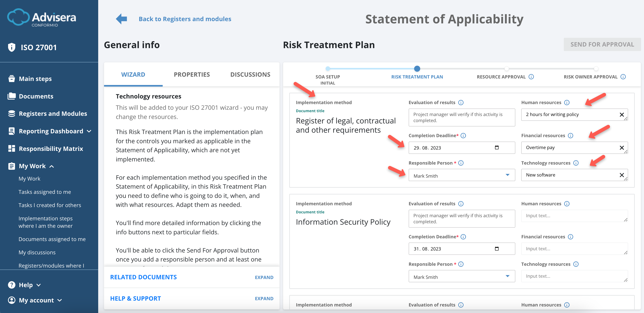Open the Responsible Person dropdown showing Mark Smith

pos(507,175)
